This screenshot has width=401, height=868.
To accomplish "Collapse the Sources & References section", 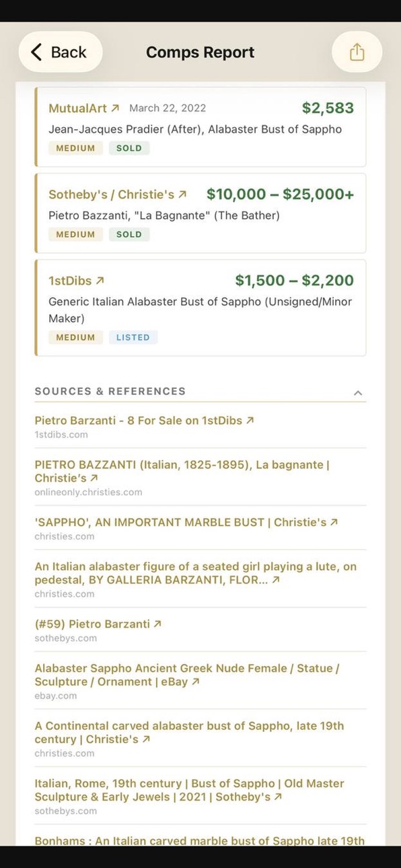I will 358,393.
